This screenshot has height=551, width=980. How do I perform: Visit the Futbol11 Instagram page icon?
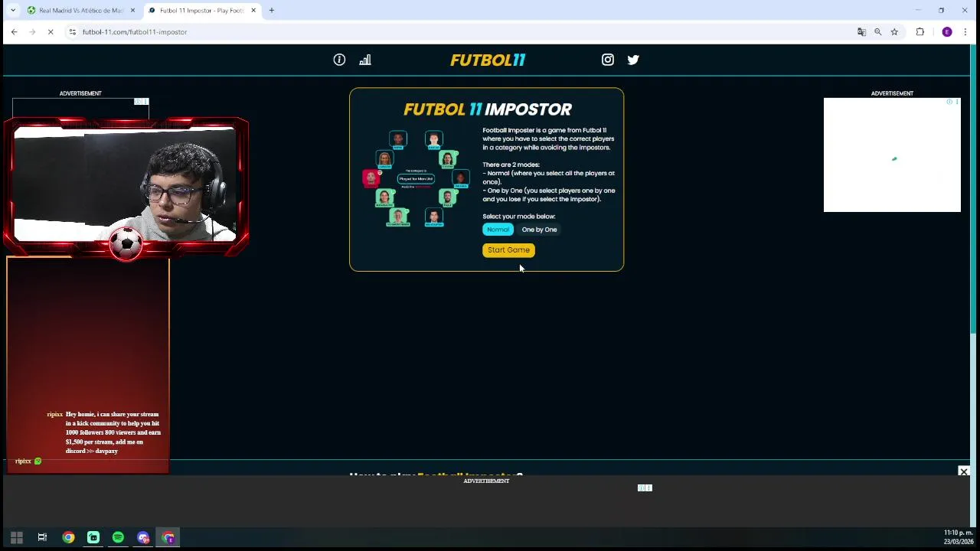click(608, 60)
